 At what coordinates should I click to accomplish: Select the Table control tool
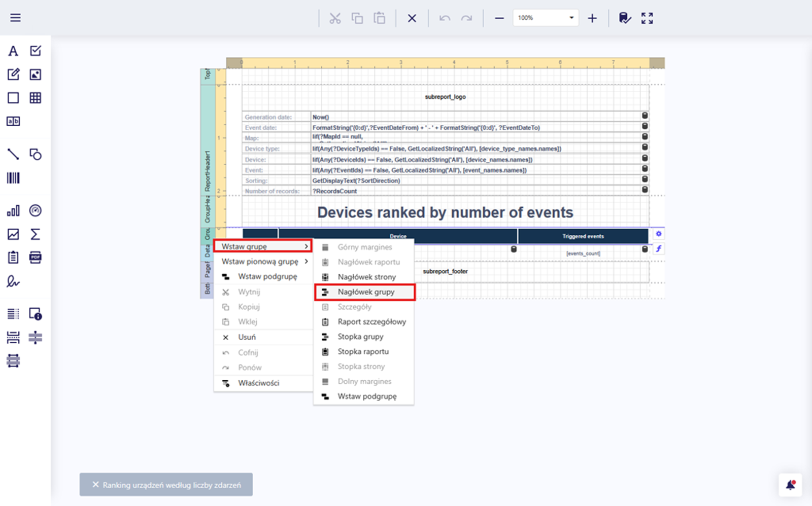(36, 98)
